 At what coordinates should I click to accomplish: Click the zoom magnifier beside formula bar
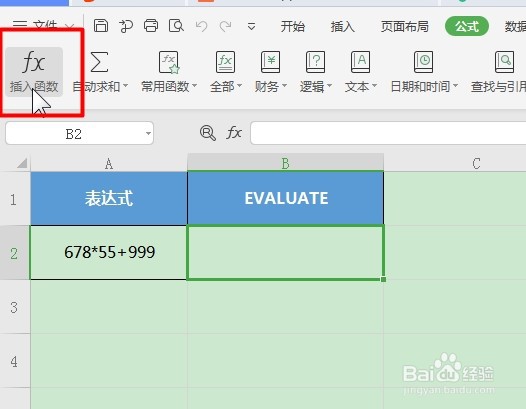coord(208,133)
